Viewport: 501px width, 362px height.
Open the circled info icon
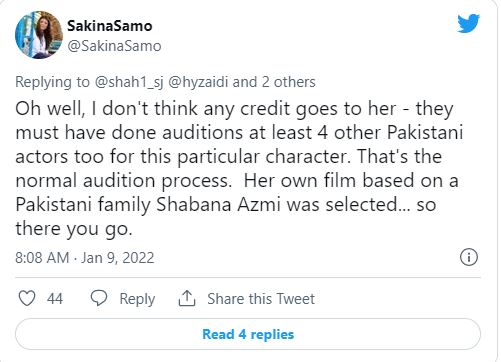tap(469, 257)
